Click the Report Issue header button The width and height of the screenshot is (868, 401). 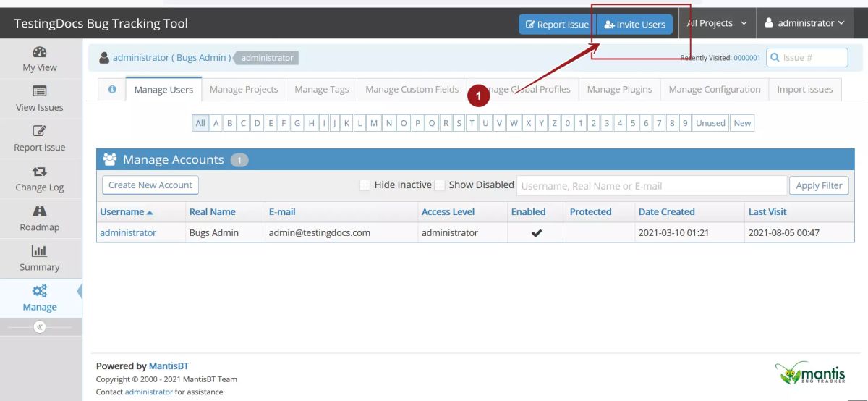pos(557,25)
